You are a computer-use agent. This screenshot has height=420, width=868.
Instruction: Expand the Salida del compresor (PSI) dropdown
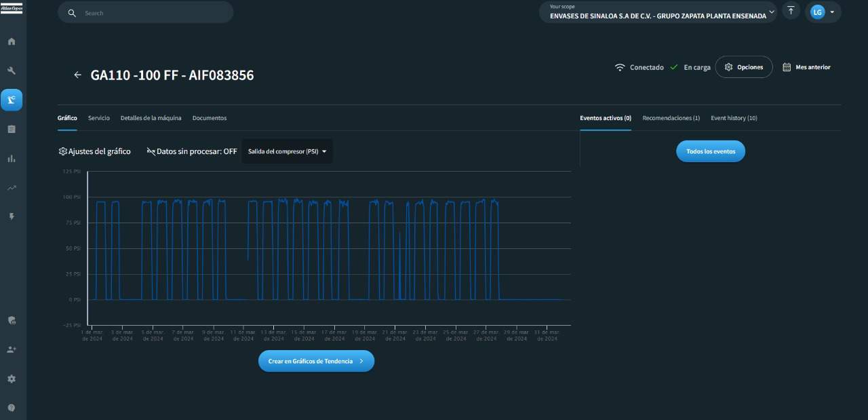coord(287,151)
